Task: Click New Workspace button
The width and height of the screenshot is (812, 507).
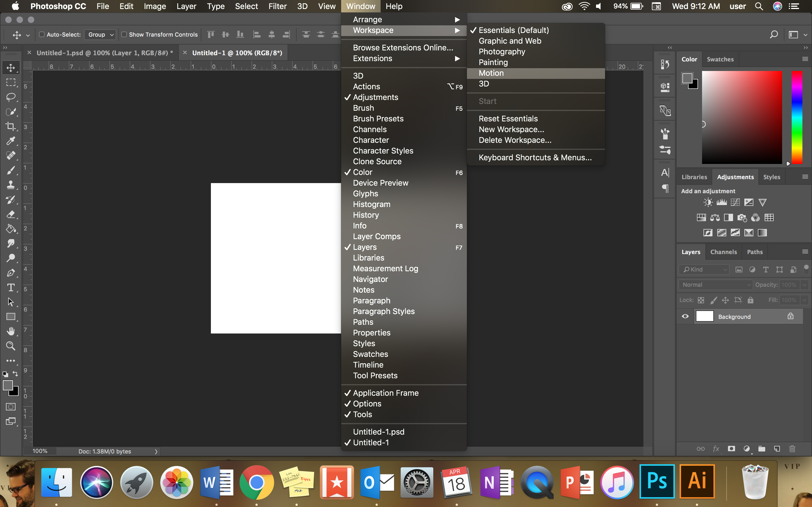Action: coord(511,129)
